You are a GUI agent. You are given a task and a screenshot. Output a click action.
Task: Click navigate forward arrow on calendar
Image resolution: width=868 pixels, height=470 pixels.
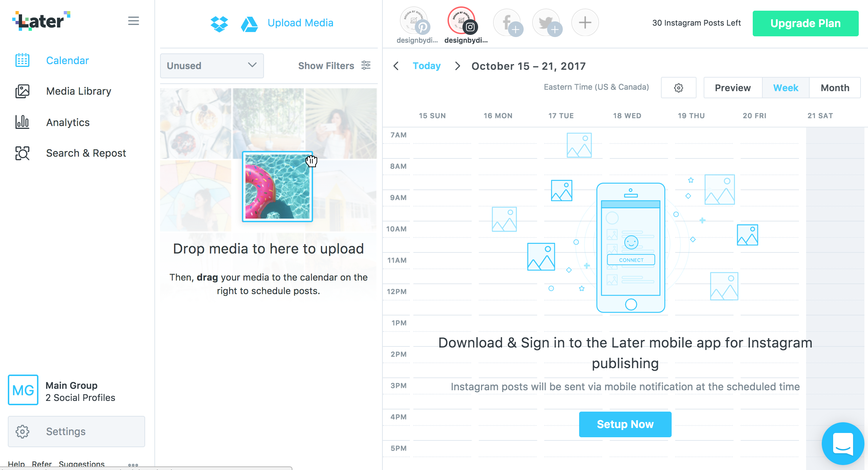point(457,66)
